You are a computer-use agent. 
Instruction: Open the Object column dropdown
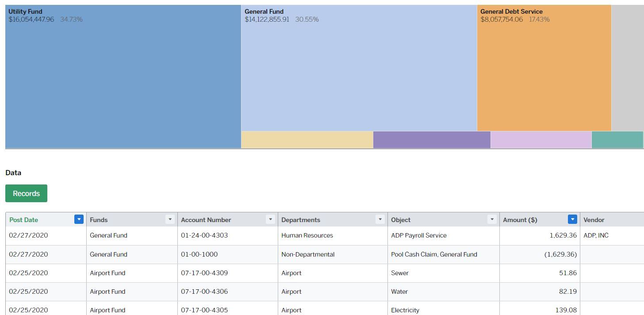492,219
